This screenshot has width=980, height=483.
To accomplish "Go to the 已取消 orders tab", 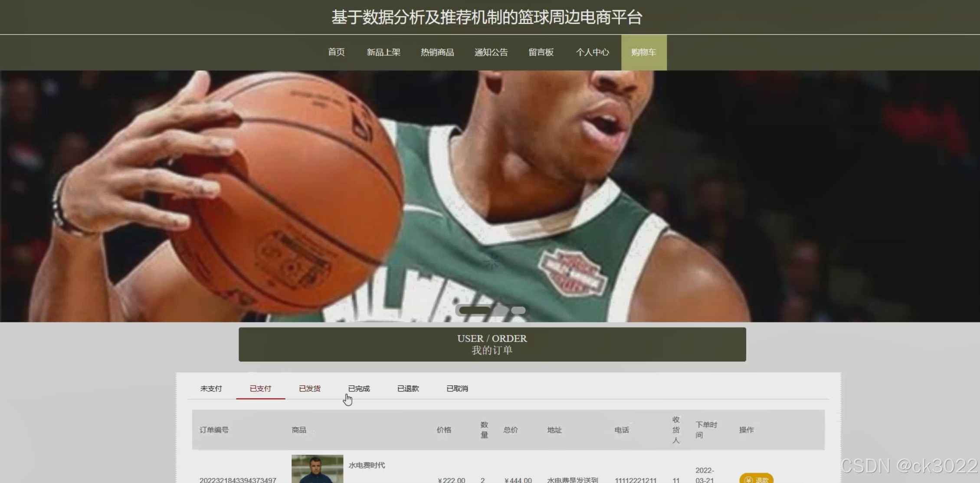I will coord(457,388).
